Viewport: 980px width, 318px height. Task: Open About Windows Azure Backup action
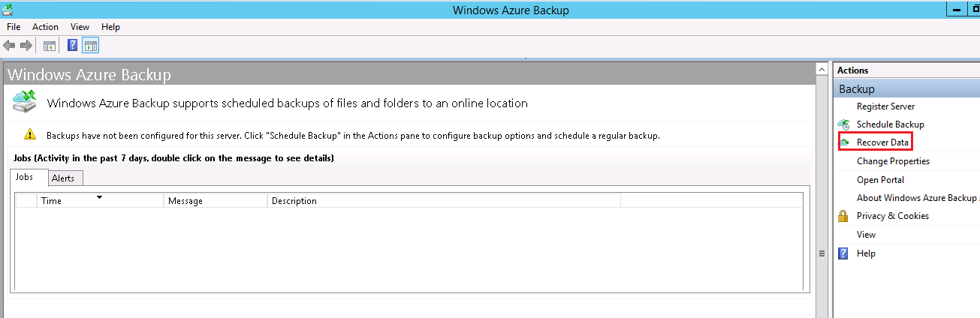coord(918,198)
